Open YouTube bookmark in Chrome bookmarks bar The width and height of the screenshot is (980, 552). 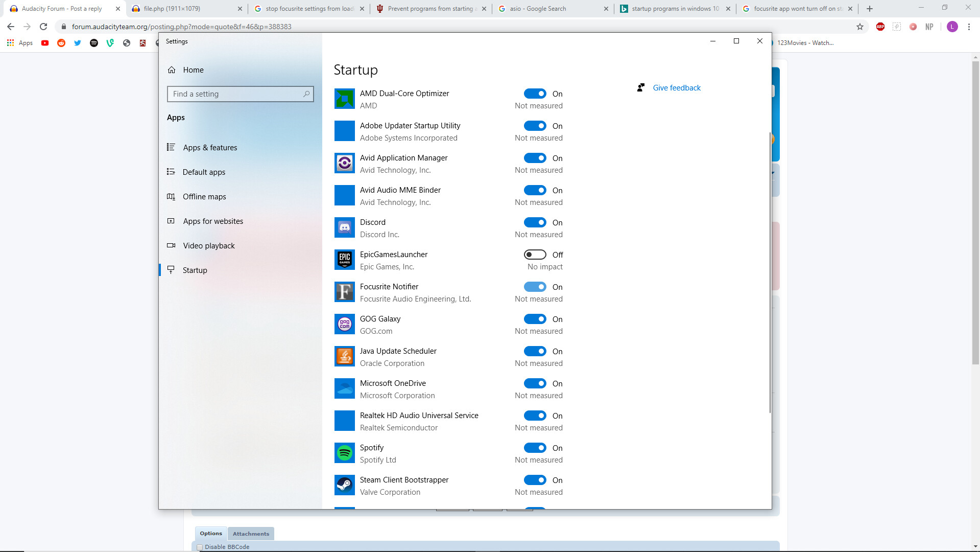[45, 43]
